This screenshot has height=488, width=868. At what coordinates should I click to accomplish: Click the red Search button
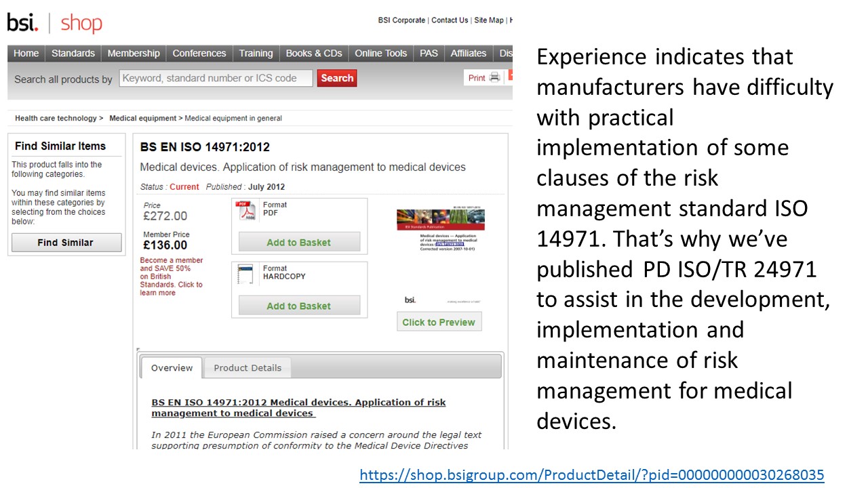[x=337, y=78]
